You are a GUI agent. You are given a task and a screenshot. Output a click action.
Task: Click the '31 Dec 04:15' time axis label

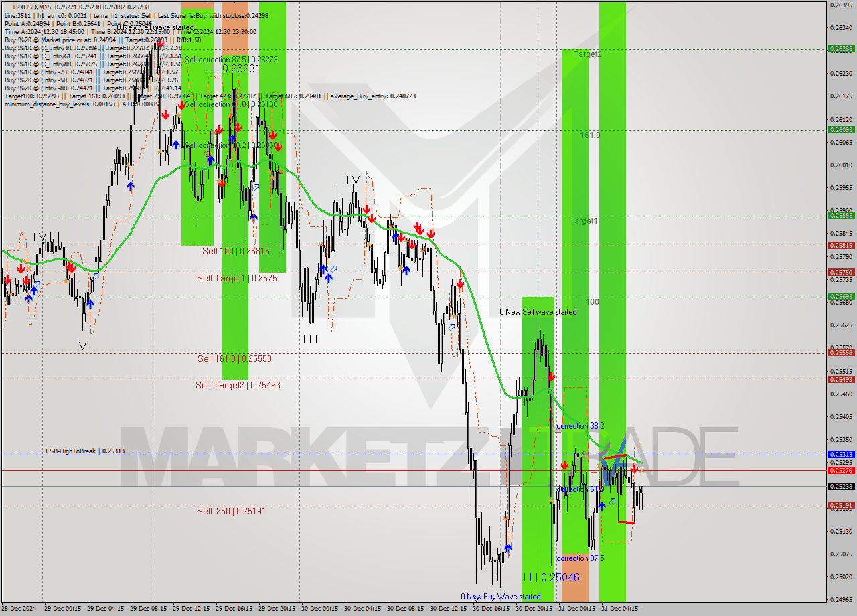pyautogui.click(x=619, y=609)
